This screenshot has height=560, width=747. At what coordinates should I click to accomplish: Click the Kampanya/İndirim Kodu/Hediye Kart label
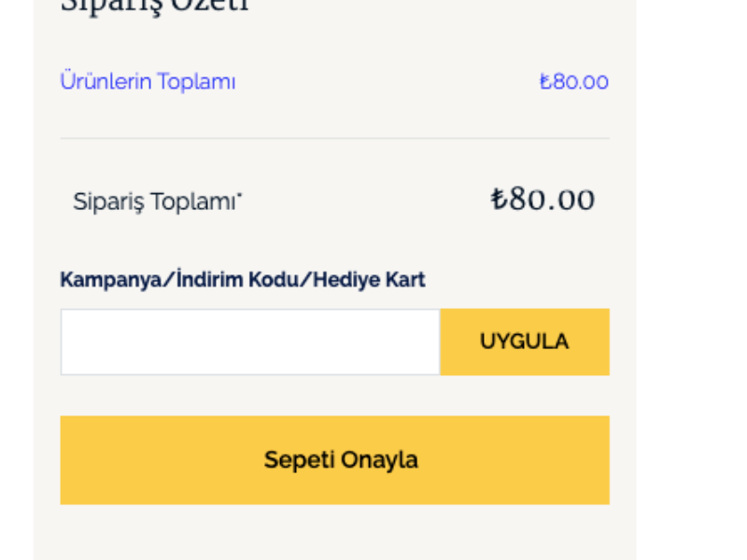(x=242, y=279)
